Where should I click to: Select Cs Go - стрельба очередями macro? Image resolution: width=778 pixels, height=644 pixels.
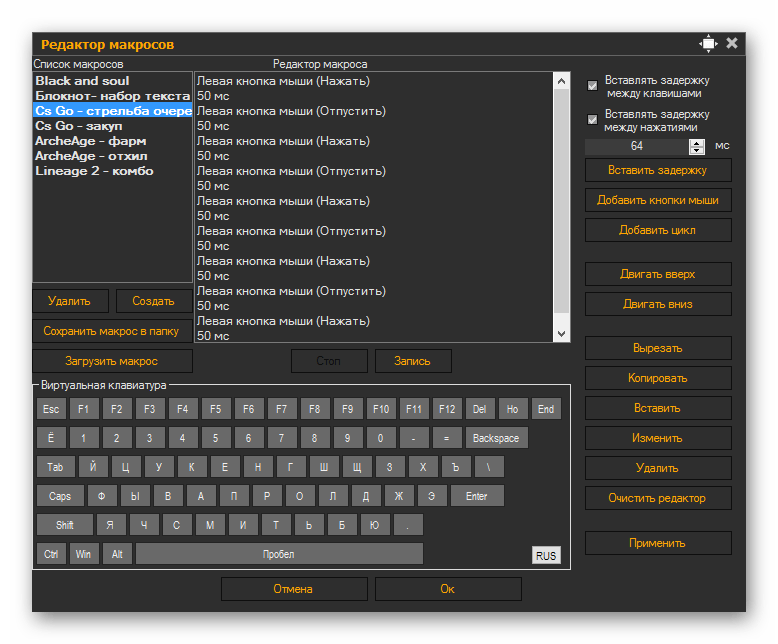point(112,111)
